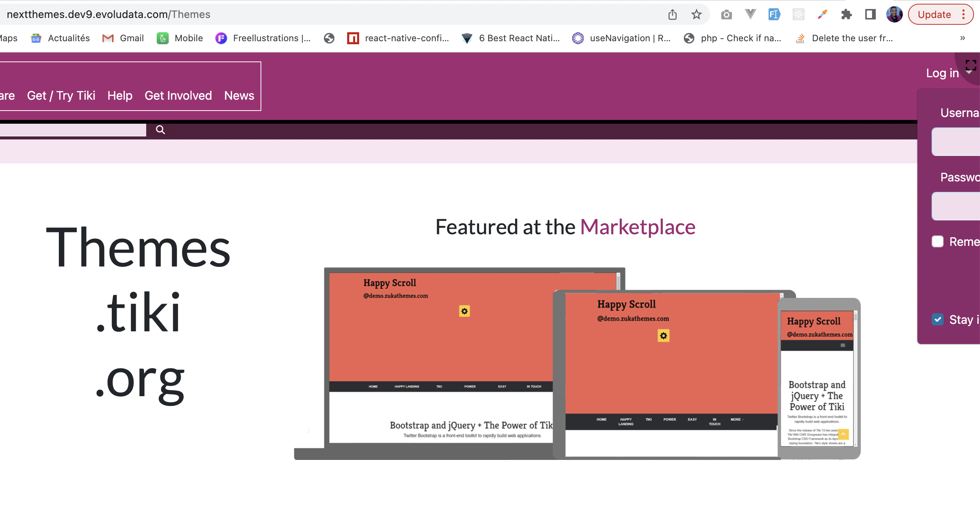Open the Chrome three-dot menu
This screenshot has width=980, height=515.
tap(963, 15)
